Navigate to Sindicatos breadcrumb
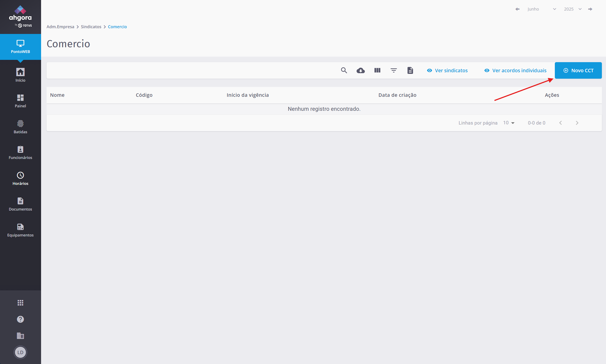The width and height of the screenshot is (606, 364). coord(91,27)
